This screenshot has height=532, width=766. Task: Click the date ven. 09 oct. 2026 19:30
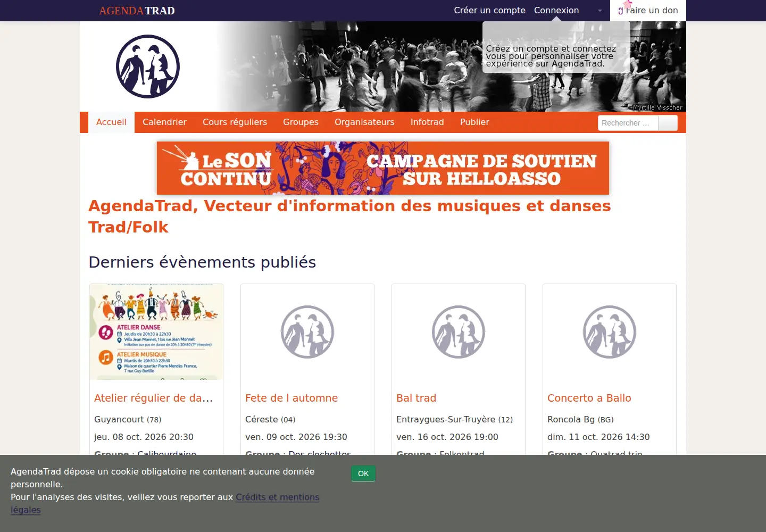pyautogui.click(x=296, y=437)
